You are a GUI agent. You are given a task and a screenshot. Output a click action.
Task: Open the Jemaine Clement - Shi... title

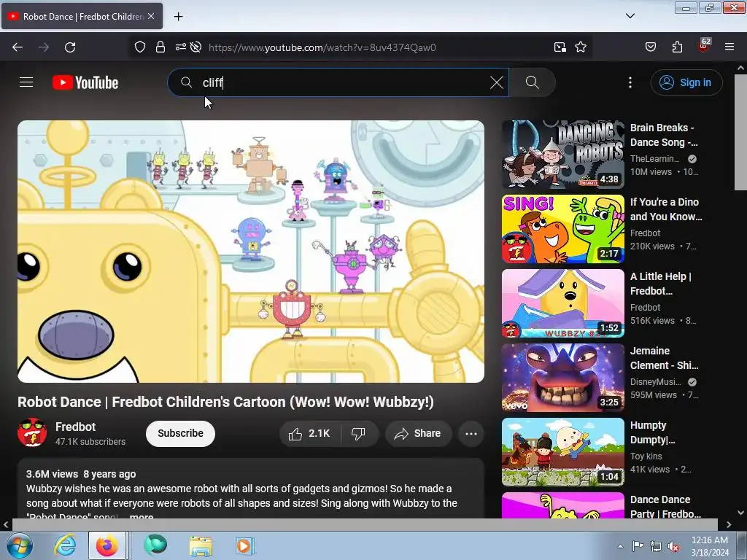point(664,357)
